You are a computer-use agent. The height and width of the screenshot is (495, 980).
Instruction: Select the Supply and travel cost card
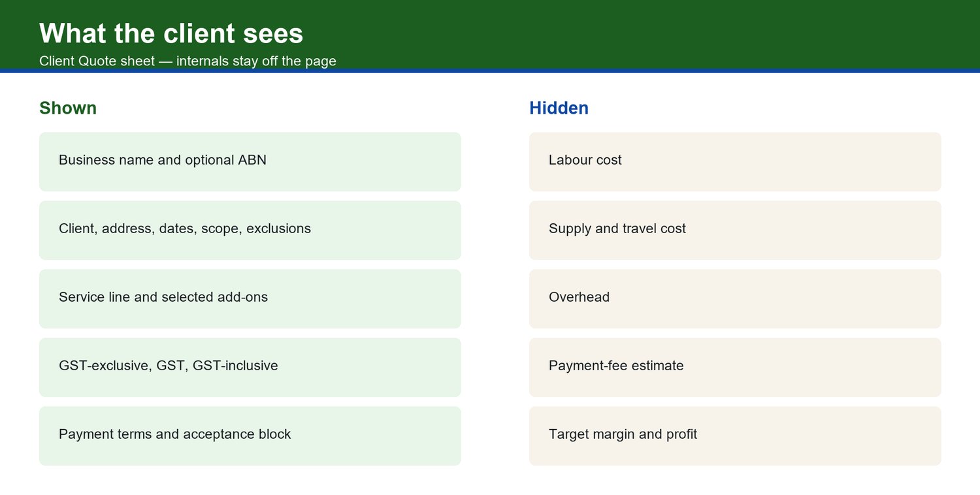735,231
